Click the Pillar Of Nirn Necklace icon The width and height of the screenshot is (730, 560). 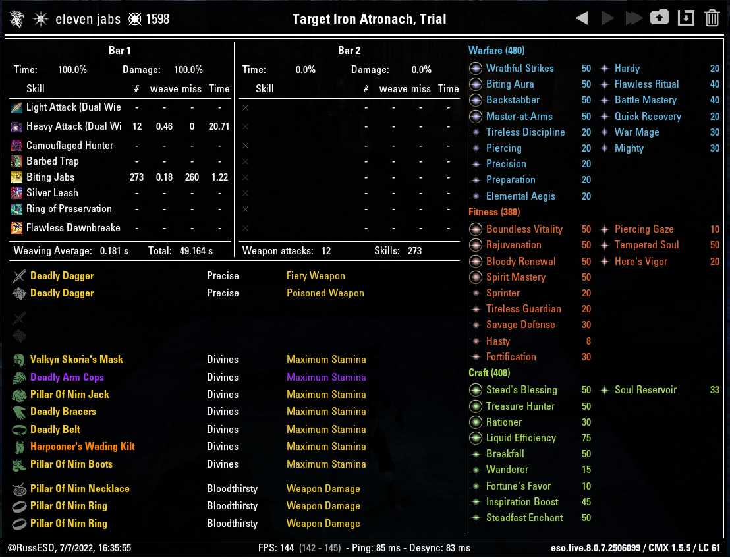click(19, 489)
